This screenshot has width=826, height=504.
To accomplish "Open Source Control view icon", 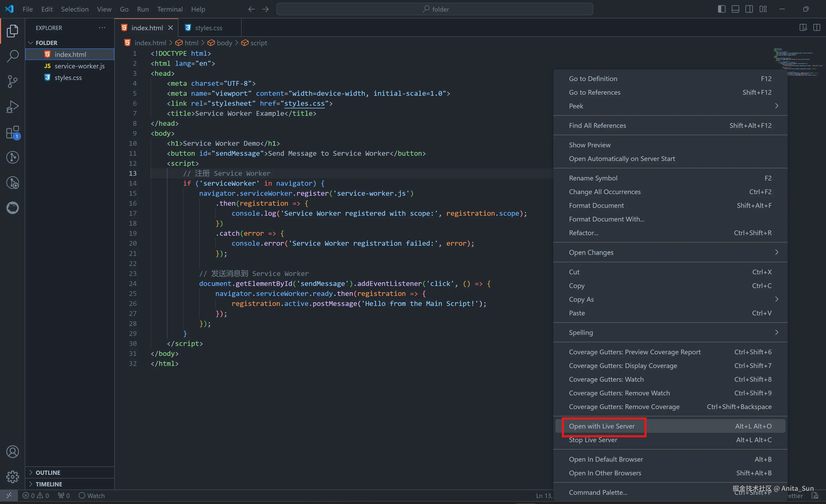I will (x=12, y=82).
